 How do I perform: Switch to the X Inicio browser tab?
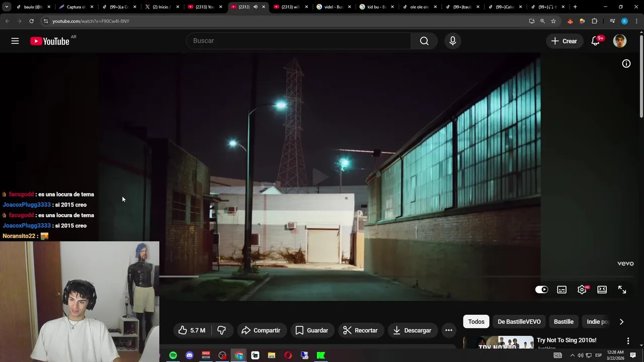click(162, 7)
